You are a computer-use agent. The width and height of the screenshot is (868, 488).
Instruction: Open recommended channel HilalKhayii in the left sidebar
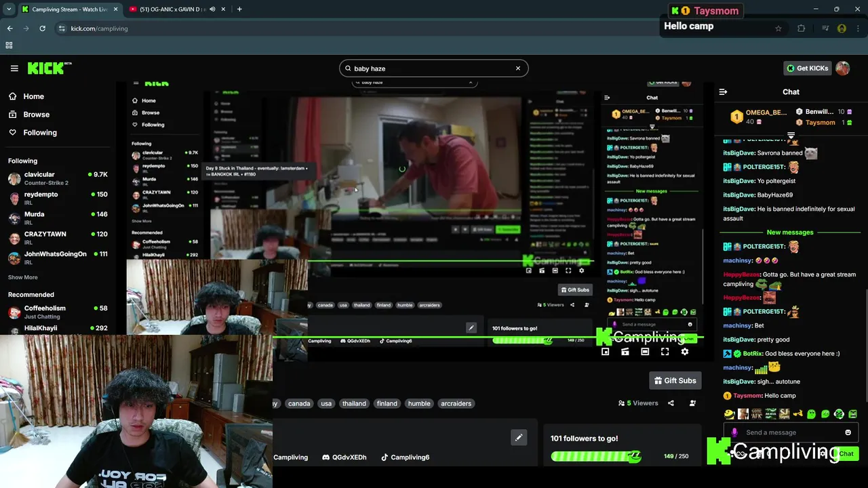coord(58,329)
